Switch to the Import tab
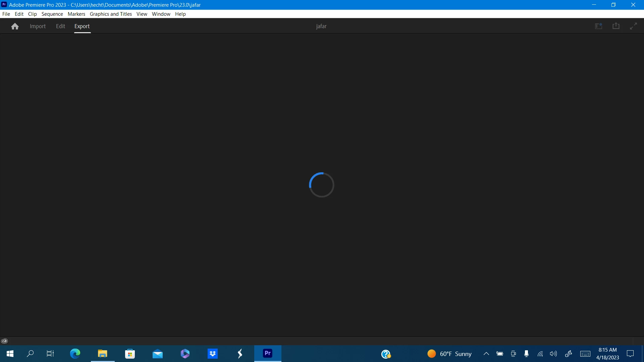This screenshot has width=644, height=362. 38,26
